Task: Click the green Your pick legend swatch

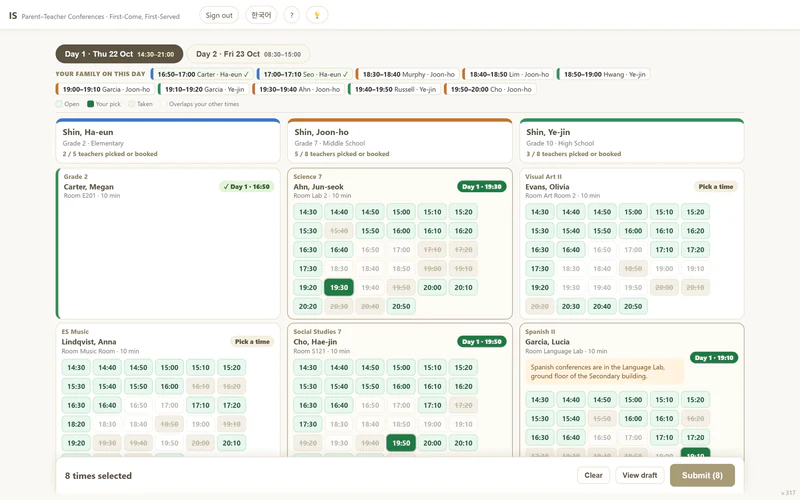Action: tap(90, 104)
